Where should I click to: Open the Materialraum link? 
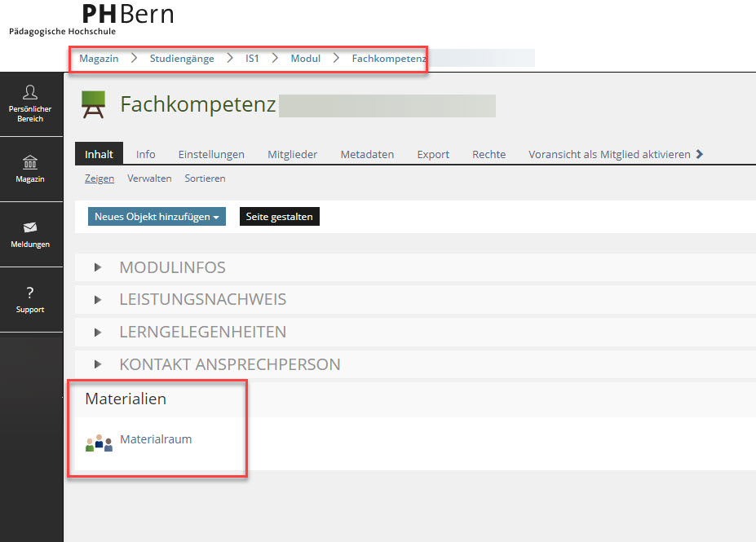[x=156, y=439]
